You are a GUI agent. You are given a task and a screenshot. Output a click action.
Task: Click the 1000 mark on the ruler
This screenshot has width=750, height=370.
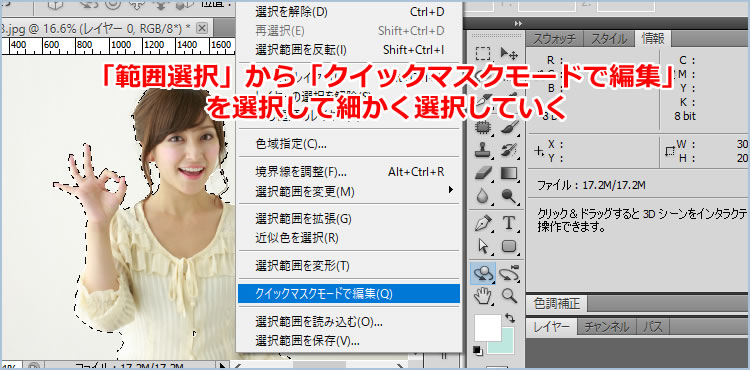[121, 44]
